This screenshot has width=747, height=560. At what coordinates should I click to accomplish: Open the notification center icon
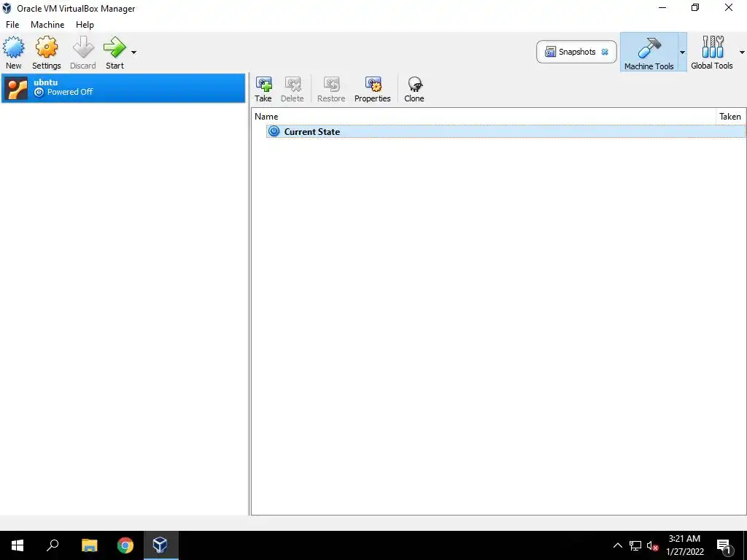pyautogui.click(x=724, y=545)
